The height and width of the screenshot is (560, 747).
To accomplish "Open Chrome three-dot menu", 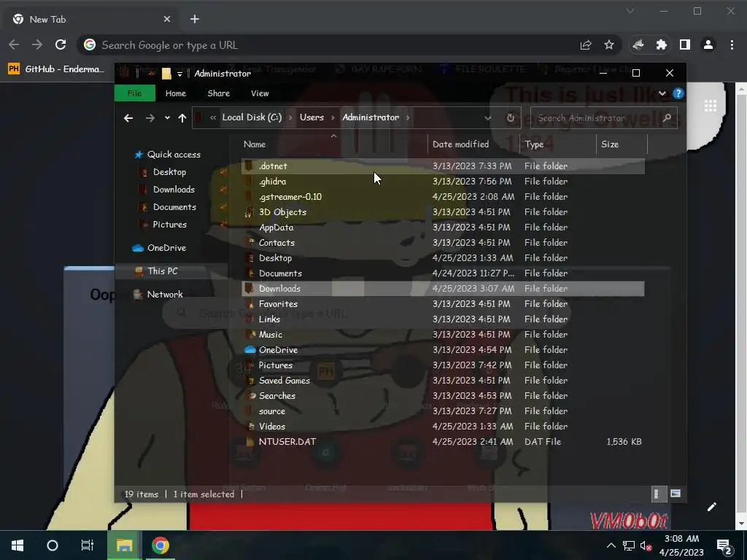I will click(732, 44).
